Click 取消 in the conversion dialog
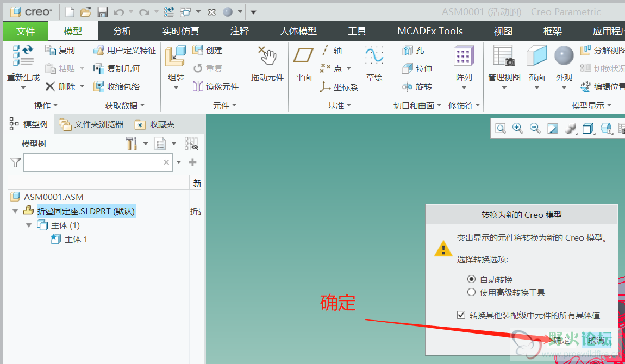 tap(596, 341)
